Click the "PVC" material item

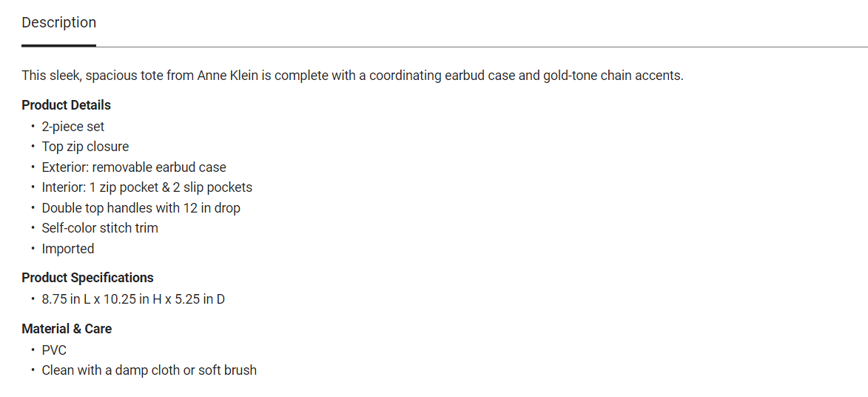[x=54, y=350]
